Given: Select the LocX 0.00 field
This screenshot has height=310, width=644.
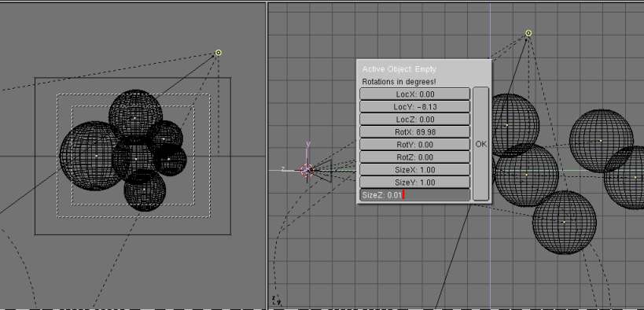Looking at the screenshot, I should (x=415, y=94).
